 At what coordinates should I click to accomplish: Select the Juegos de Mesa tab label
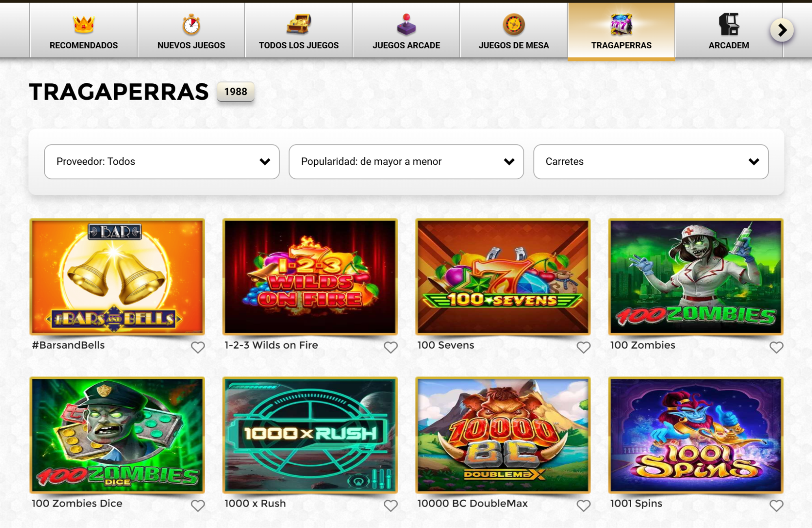pyautogui.click(x=513, y=45)
